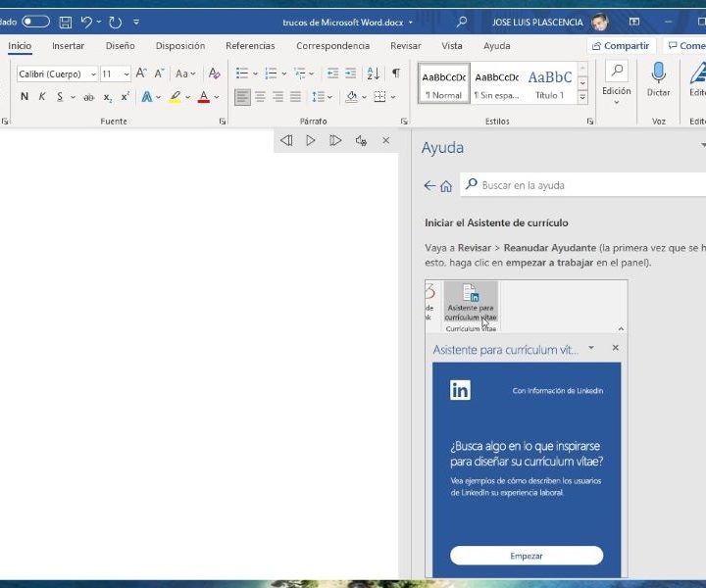The image size is (706, 588).
Task: Apply paragraph shading with the paint bucket
Action: tap(352, 96)
